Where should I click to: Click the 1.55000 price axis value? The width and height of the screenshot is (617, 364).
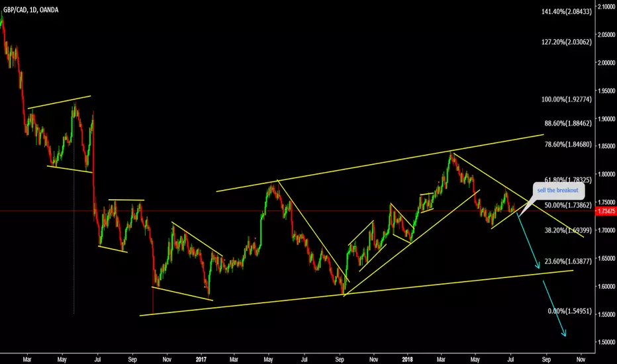point(606,314)
